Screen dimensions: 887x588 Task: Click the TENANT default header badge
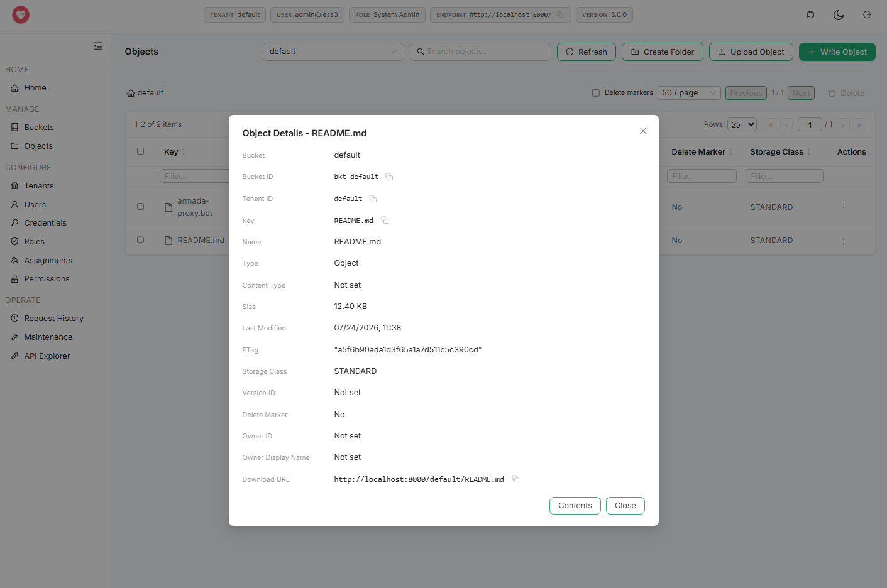pos(235,14)
